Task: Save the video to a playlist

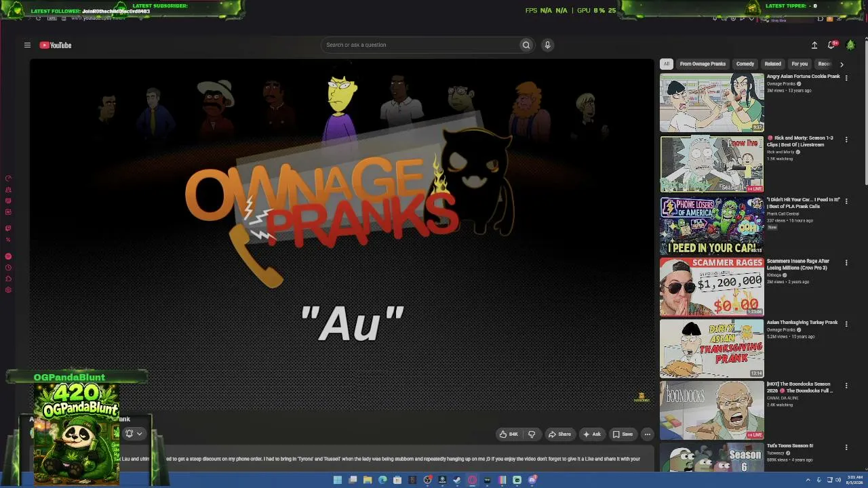Action: 623,434
